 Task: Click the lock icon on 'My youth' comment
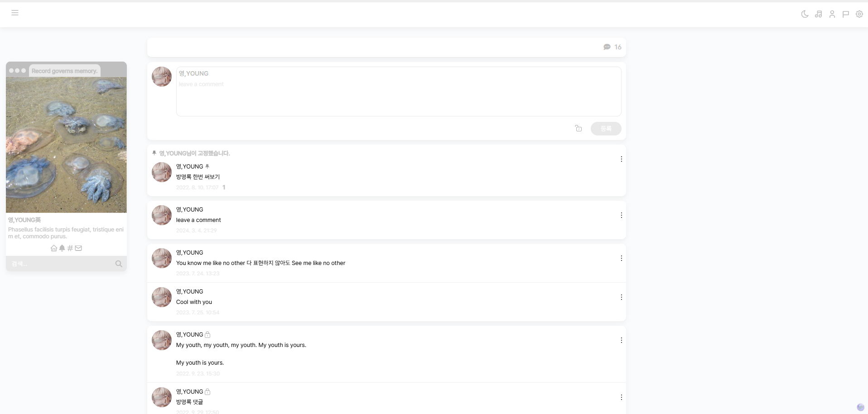[x=207, y=335]
